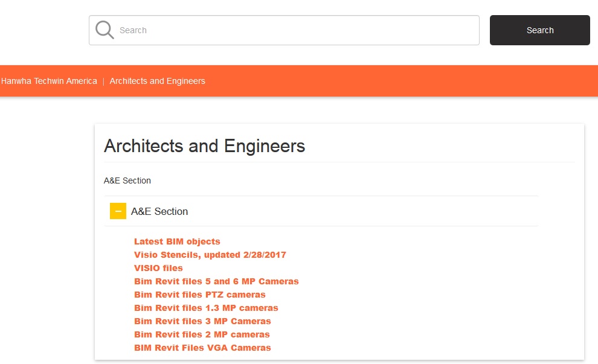
Task: Open BIM Revit Files VGA Cameras
Action: tap(202, 348)
